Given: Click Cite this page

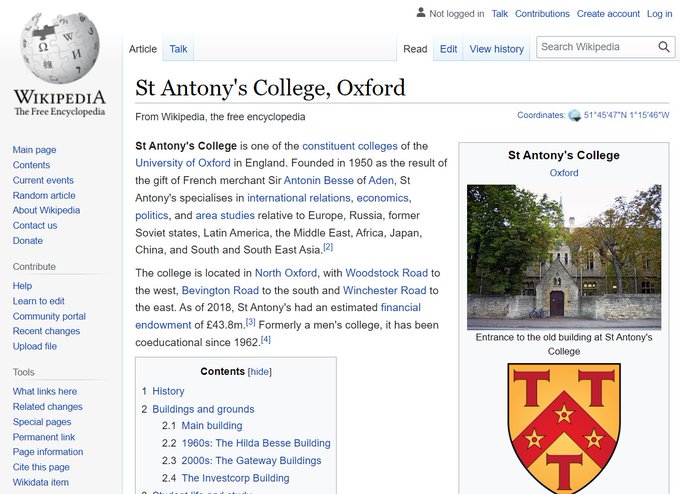Looking at the screenshot, I should (x=41, y=467).
